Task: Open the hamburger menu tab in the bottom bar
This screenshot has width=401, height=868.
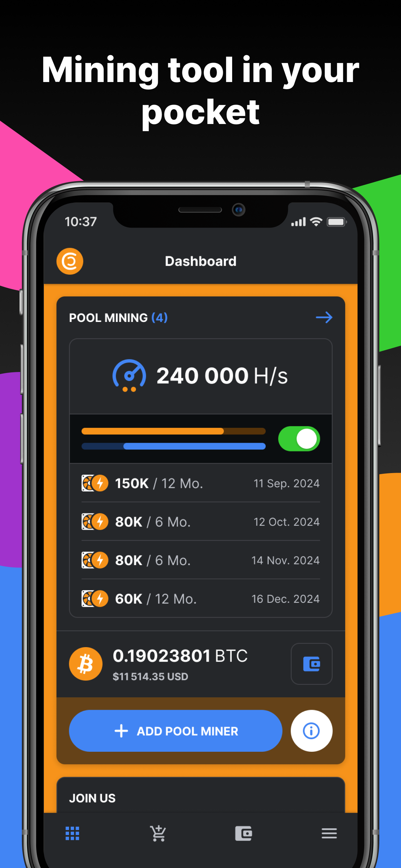Action: [329, 833]
